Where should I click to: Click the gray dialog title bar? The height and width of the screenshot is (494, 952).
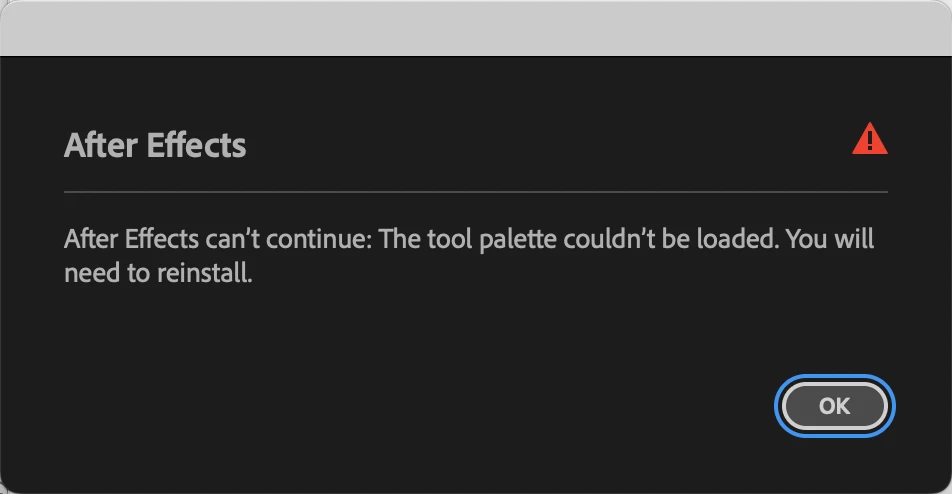pyautogui.click(x=476, y=28)
